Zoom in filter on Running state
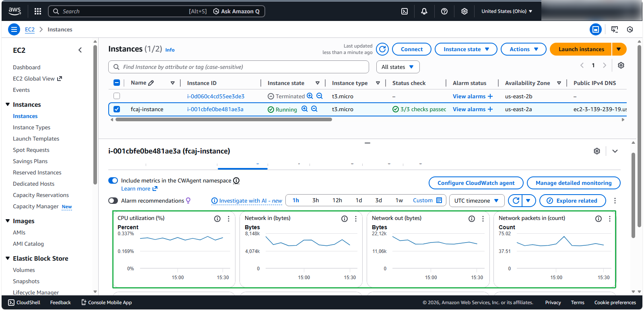Screen dimensions: 644x311 pos(305,109)
